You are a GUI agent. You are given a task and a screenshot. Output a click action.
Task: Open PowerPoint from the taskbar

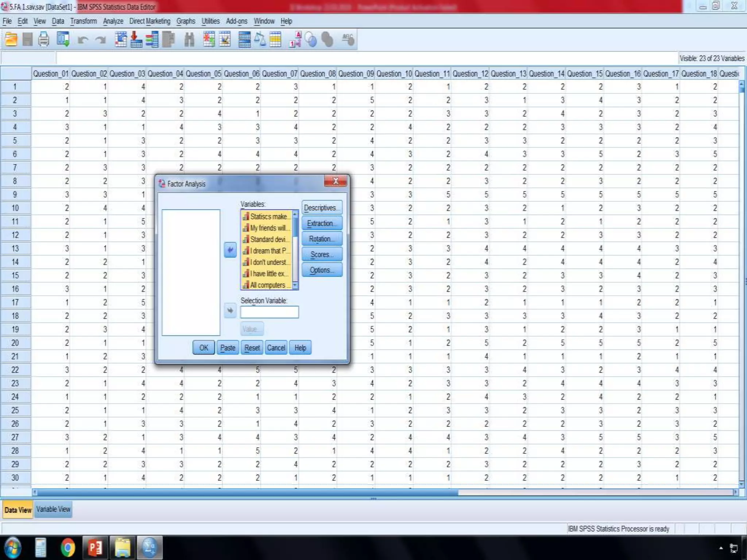pyautogui.click(x=95, y=547)
